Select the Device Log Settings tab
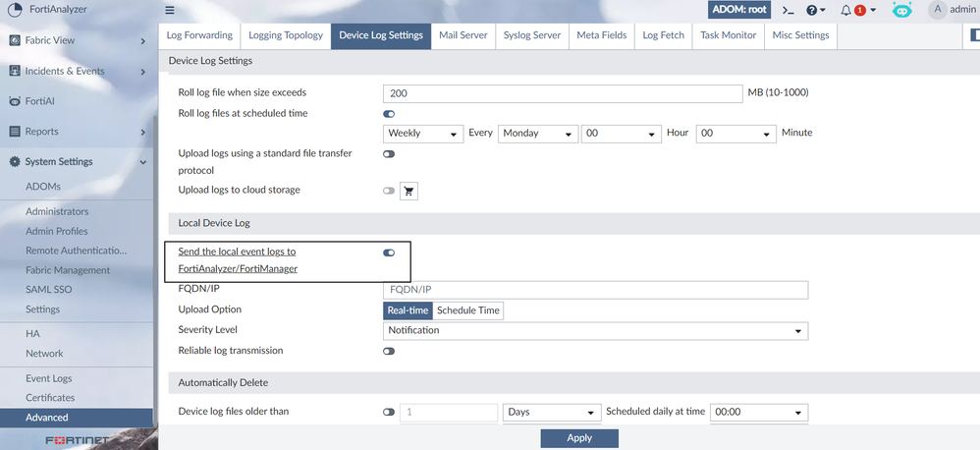The height and width of the screenshot is (450, 980). pos(381,35)
